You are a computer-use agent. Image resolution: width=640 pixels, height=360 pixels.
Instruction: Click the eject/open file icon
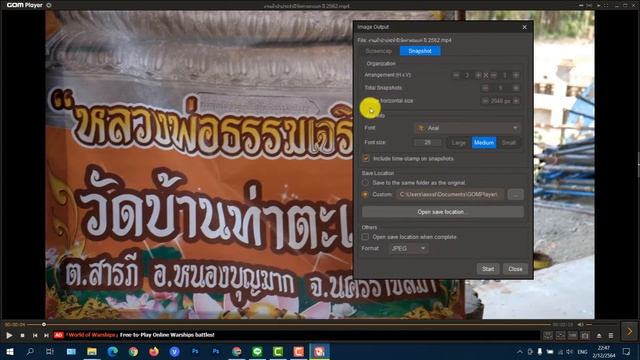click(x=599, y=336)
